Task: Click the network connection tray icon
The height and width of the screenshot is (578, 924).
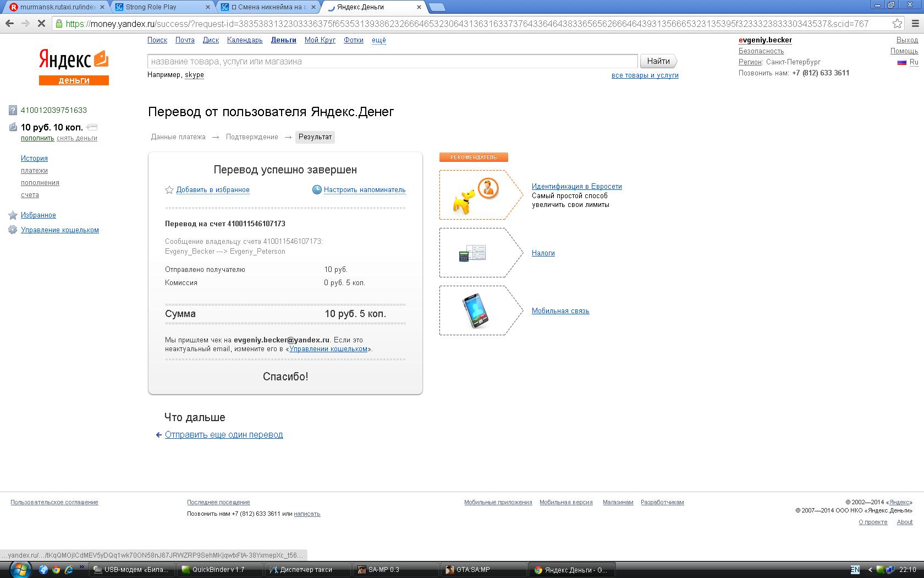Action: (891, 570)
